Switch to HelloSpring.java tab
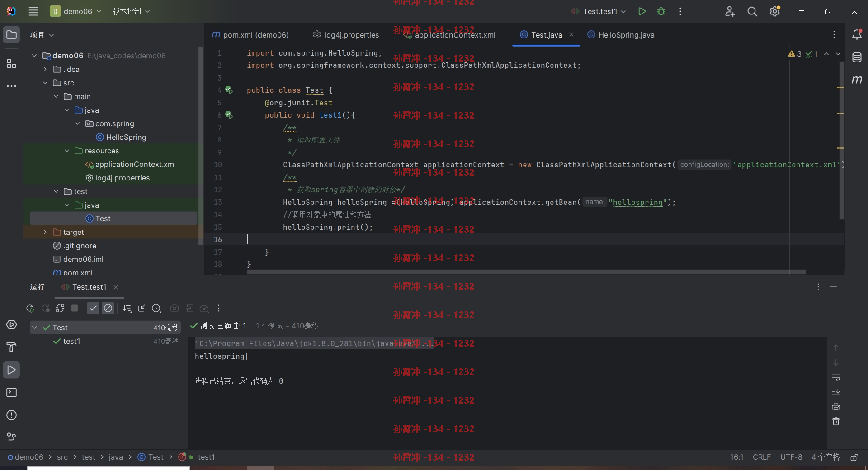Screen dimensions: 868x470 coord(621,35)
